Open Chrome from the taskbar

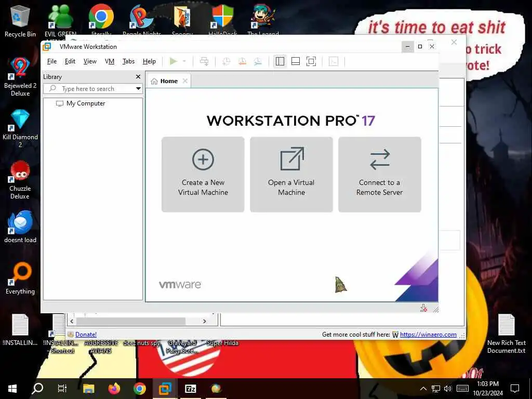pyautogui.click(x=139, y=389)
